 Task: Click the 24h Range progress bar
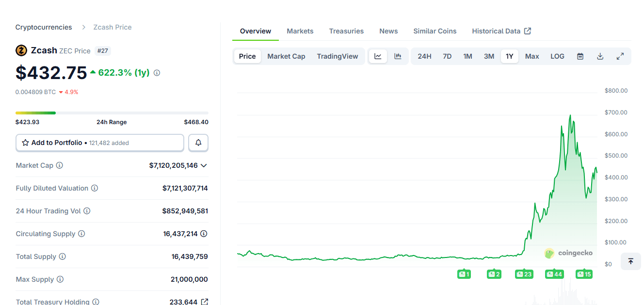click(x=112, y=113)
